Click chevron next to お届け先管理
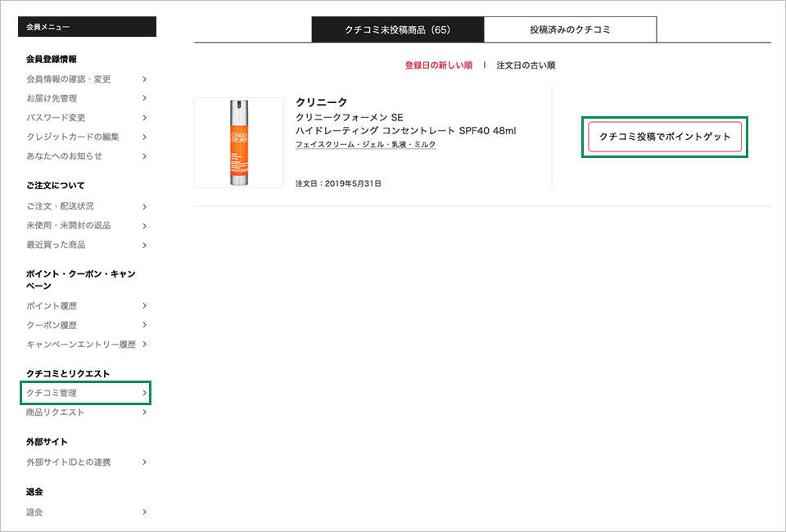 [144, 98]
